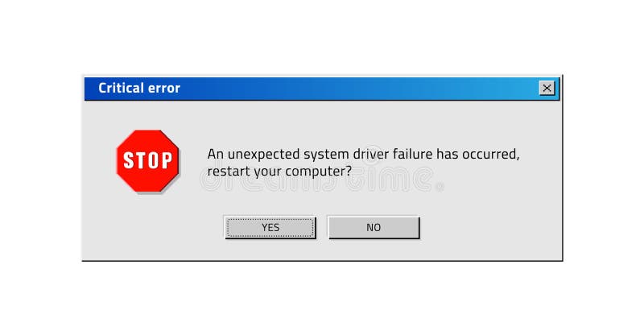Decline restart with the NO button

[x=374, y=227]
